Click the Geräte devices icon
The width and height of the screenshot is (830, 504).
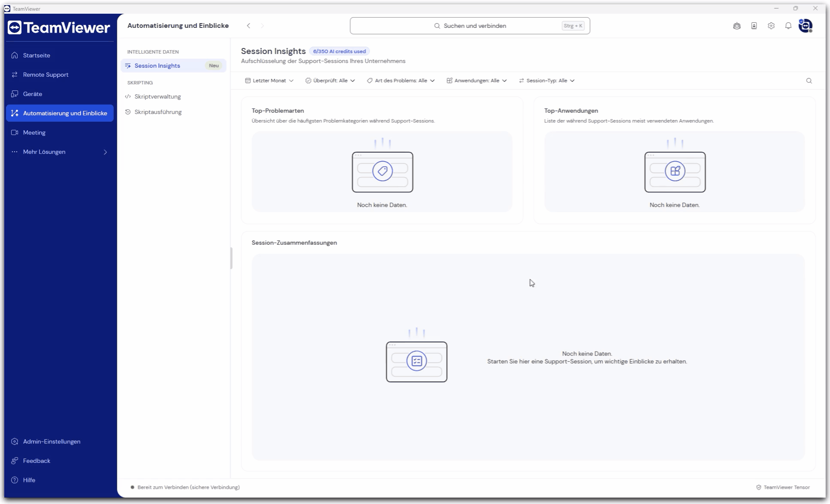(x=15, y=94)
